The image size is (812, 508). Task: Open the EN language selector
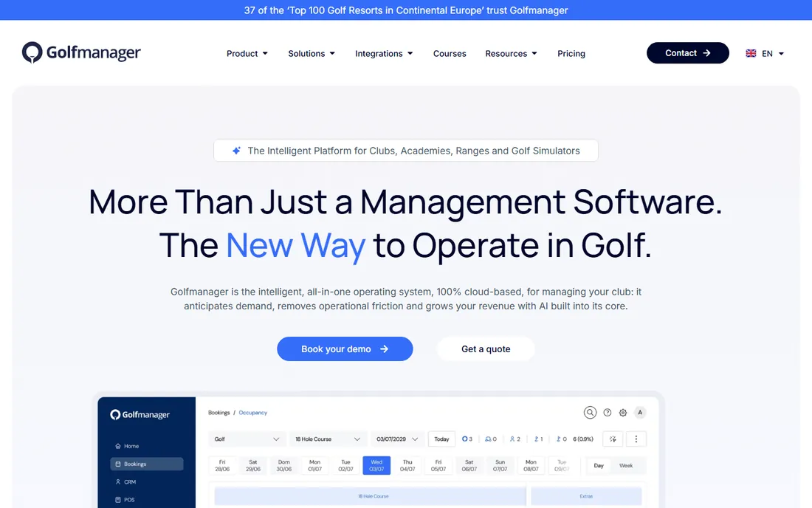pos(765,53)
